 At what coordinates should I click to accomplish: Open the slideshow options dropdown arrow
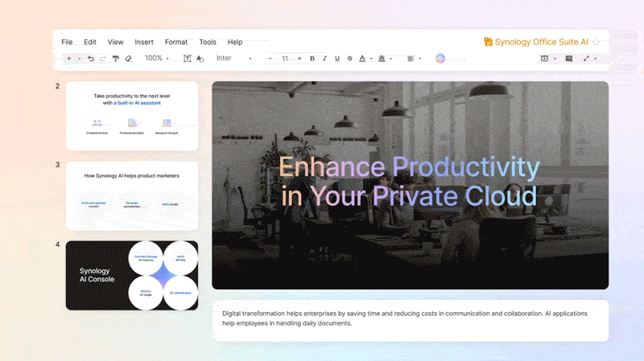555,59
